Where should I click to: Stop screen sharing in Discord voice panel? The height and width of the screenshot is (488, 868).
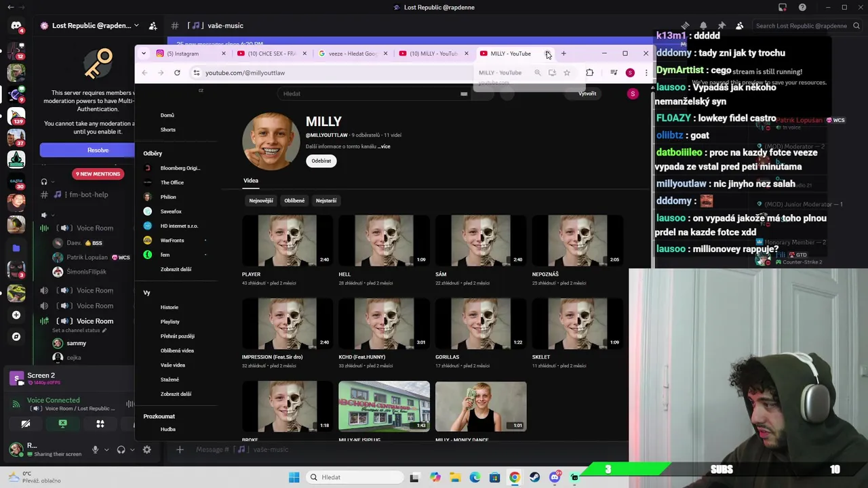(62, 424)
